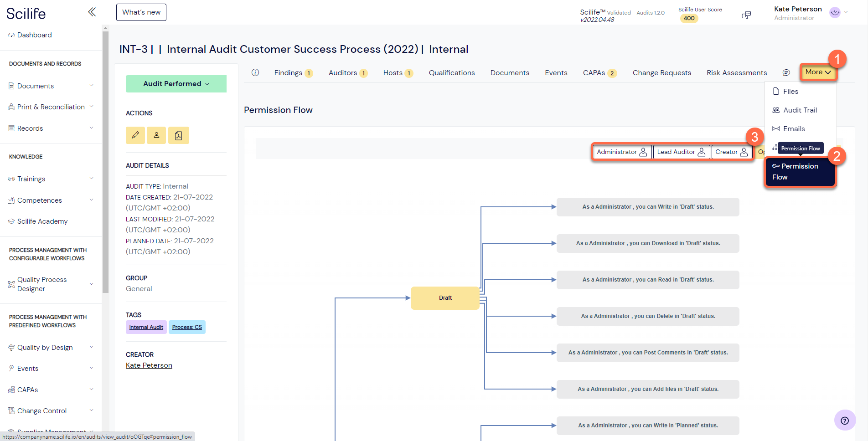Open creator Kate Peterson profile link

click(149, 365)
